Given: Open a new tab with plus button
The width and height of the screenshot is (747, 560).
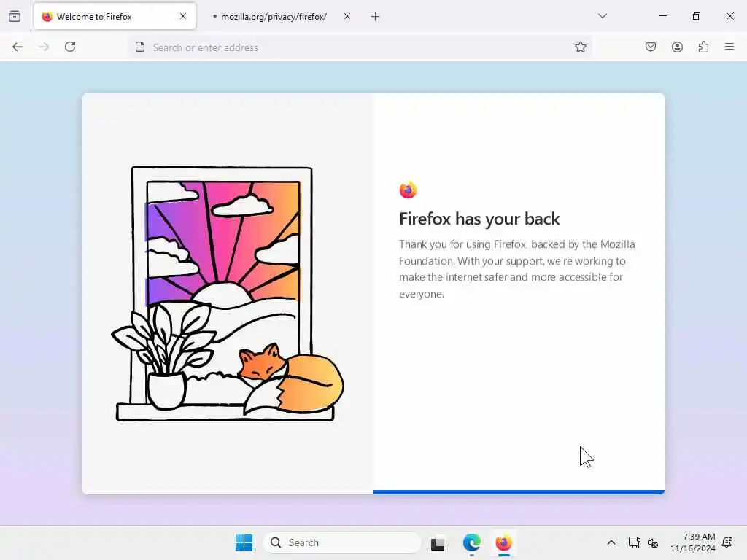Looking at the screenshot, I should pos(376,17).
